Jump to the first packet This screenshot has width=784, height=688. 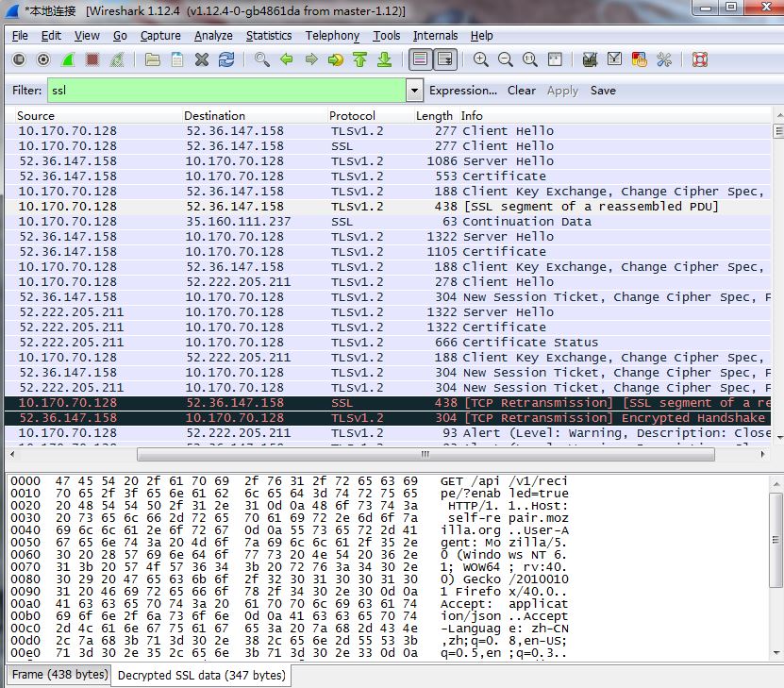(360, 59)
